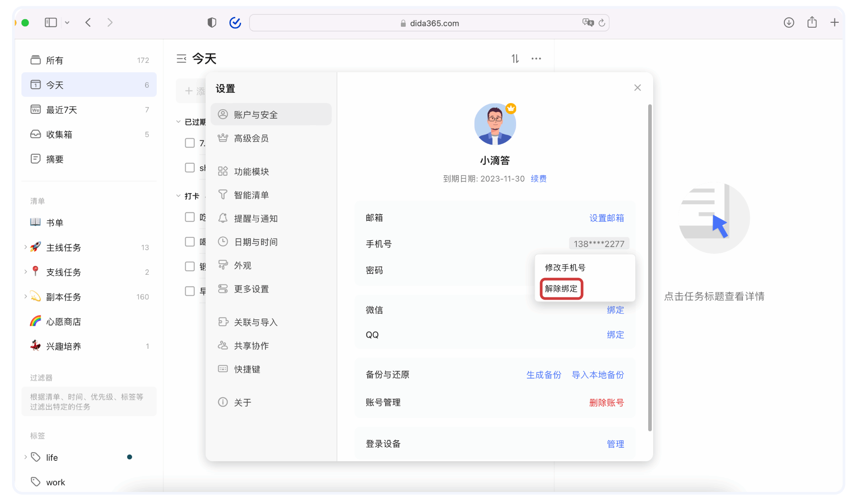Click the 续费 renewal link
This screenshot has height=504, width=854.
(538, 178)
